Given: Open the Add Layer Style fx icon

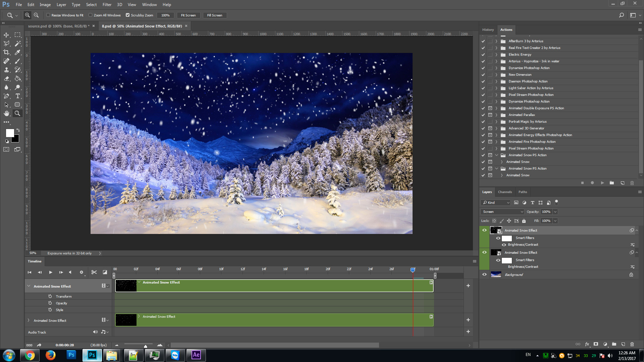Looking at the screenshot, I should (587, 344).
